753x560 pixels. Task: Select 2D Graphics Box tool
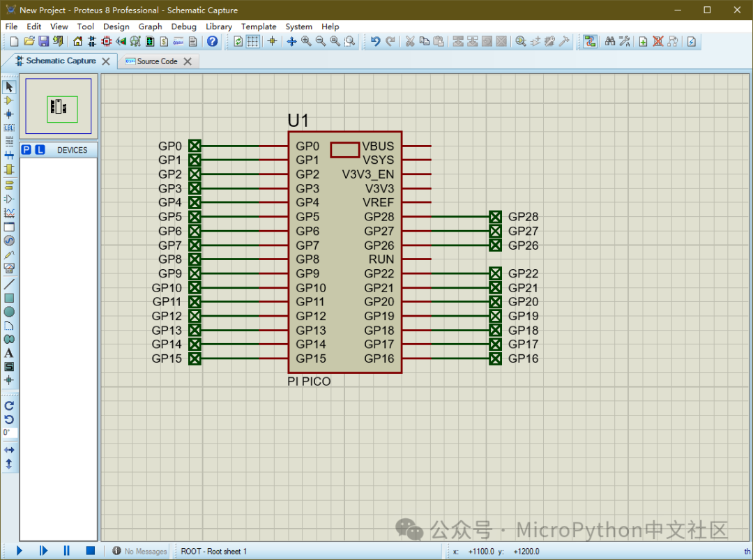coord(9,298)
